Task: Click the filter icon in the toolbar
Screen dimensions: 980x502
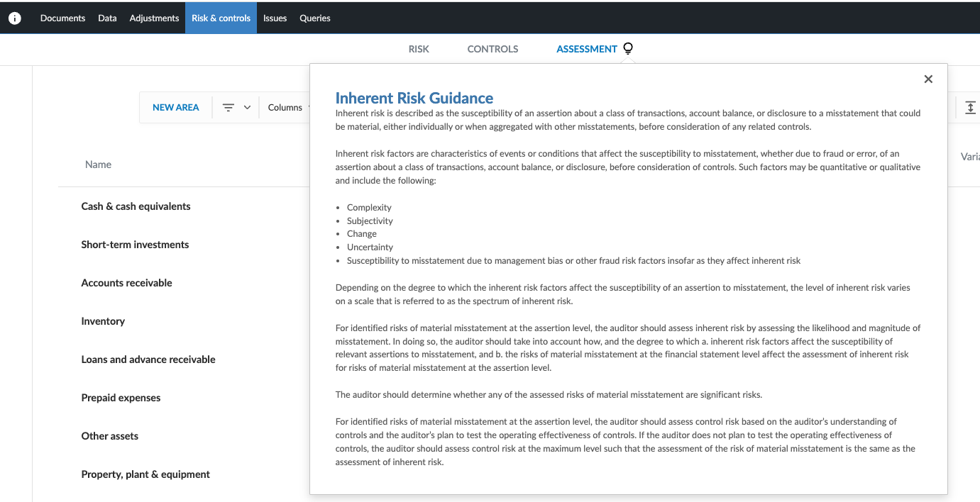Action: (x=227, y=107)
